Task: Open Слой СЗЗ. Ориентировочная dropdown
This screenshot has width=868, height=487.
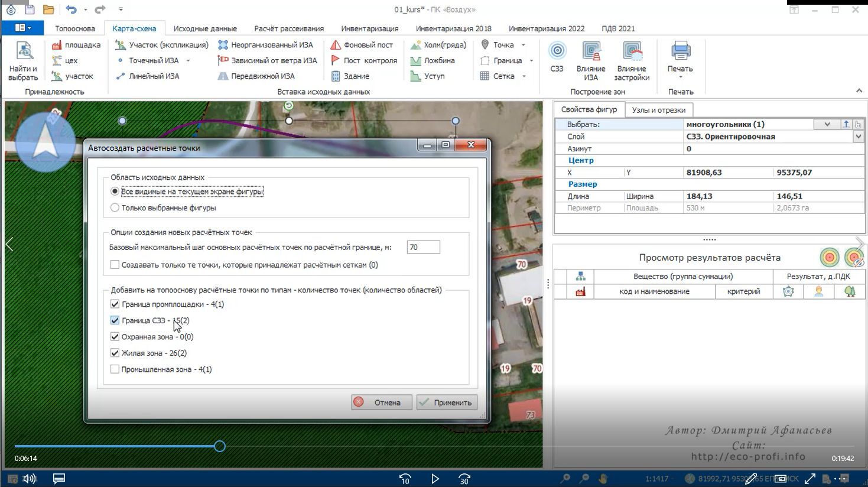Action: tap(859, 137)
